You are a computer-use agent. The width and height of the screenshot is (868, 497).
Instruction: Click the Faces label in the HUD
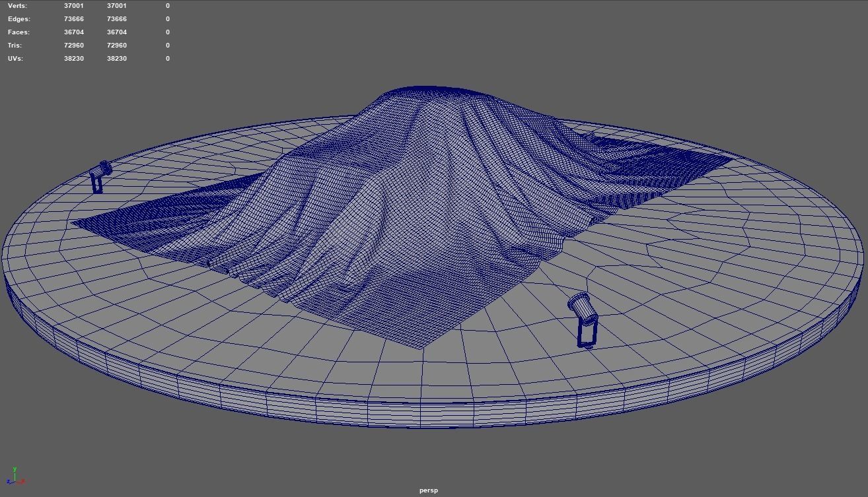pyautogui.click(x=18, y=32)
